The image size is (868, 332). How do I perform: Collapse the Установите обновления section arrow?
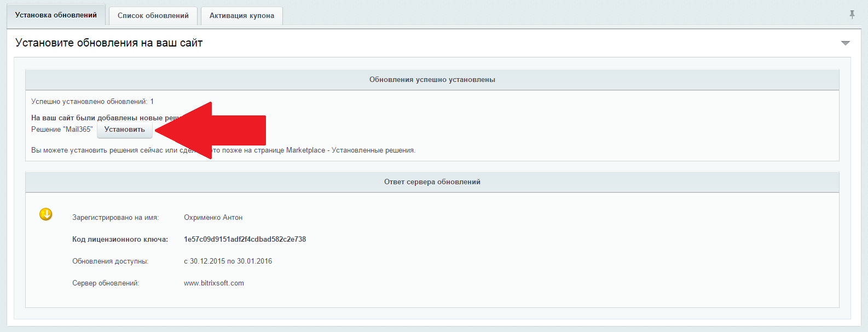846,43
